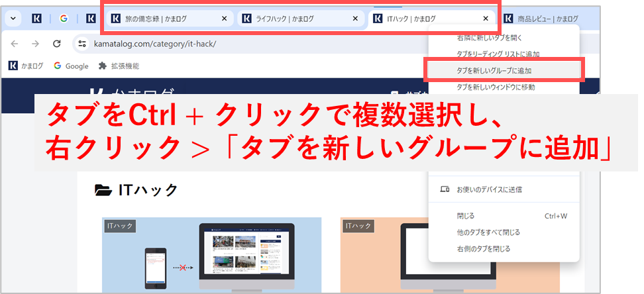
Task: Open the 拡張機能 bookmark
Action: pyautogui.click(x=119, y=66)
